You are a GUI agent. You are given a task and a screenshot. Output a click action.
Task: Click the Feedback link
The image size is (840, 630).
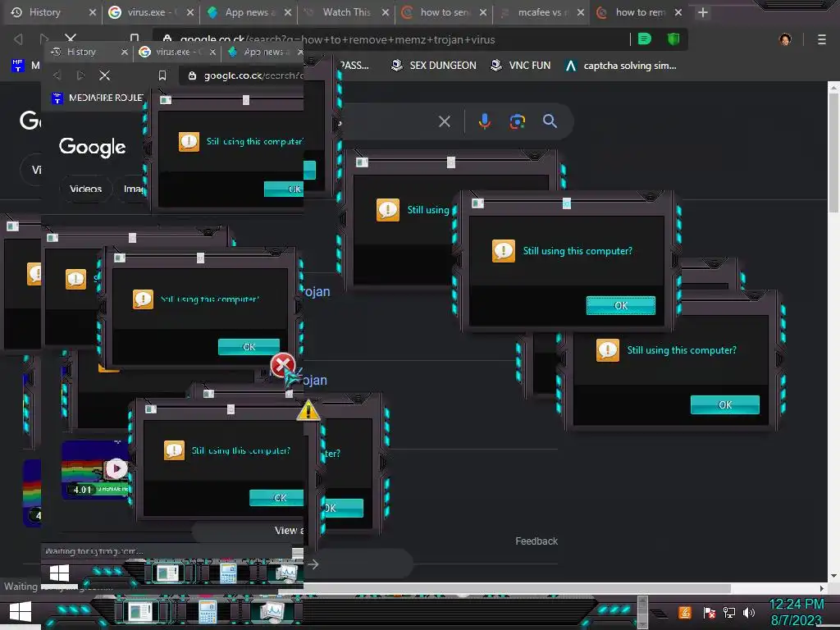[536, 541]
